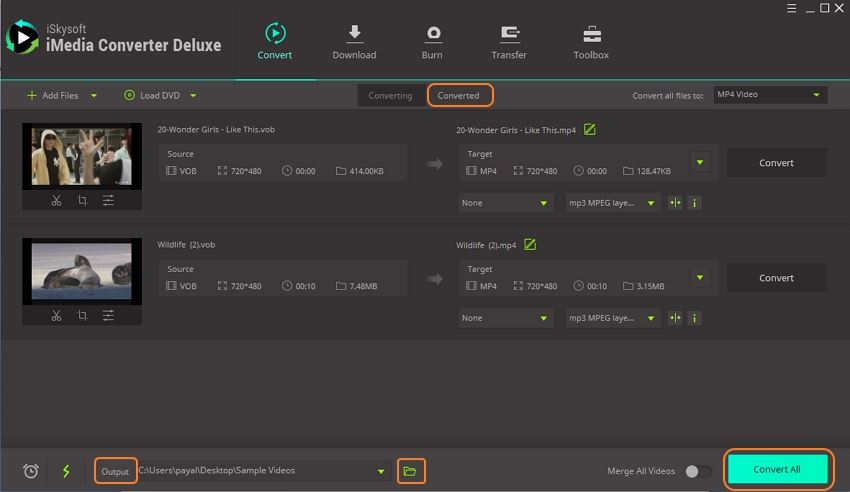Click the edit icon beside Wildlife (2).mp4 name
The width and height of the screenshot is (850, 492).
click(530, 245)
